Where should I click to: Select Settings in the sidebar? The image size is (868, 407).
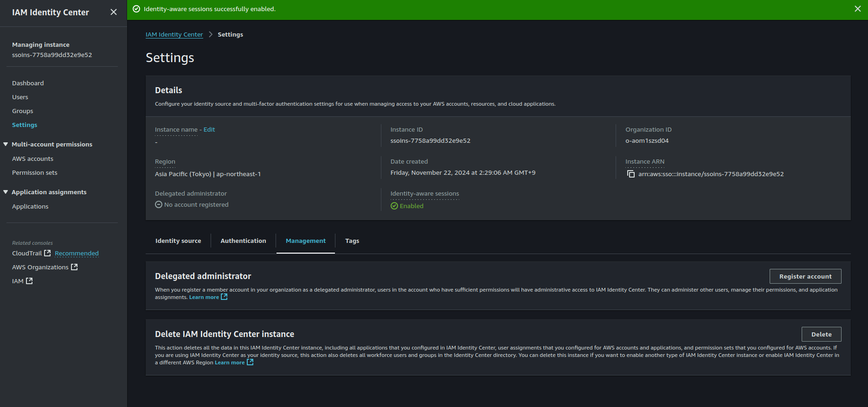pos(25,125)
